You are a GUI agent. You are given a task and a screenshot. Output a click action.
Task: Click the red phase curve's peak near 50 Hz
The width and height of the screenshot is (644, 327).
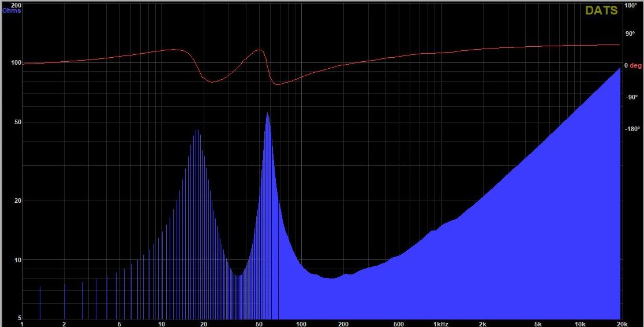tap(259, 50)
